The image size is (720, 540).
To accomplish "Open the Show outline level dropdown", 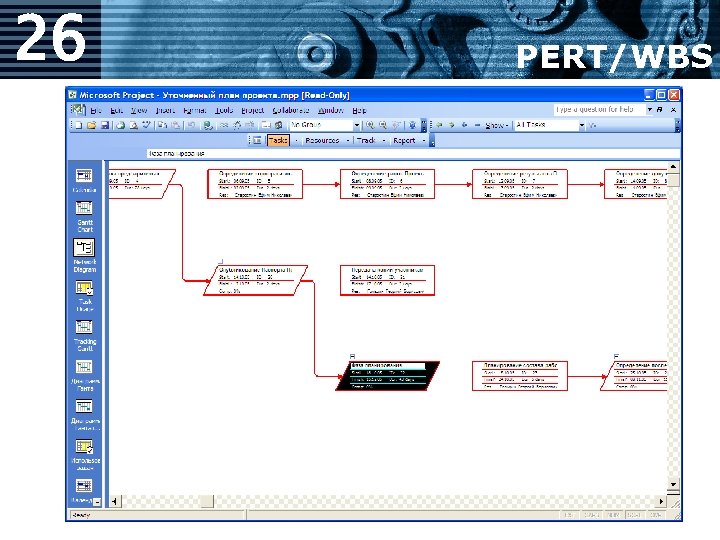I will click(x=497, y=125).
